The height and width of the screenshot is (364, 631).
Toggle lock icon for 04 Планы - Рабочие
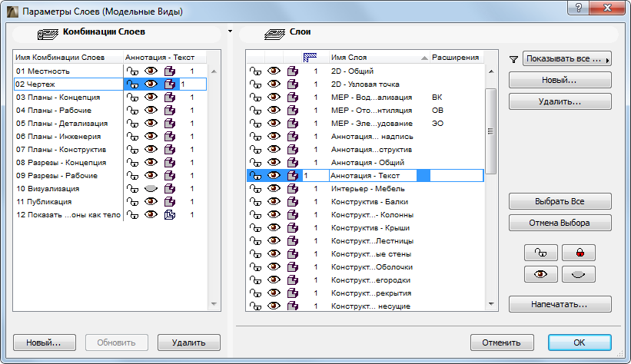pyautogui.click(x=132, y=111)
